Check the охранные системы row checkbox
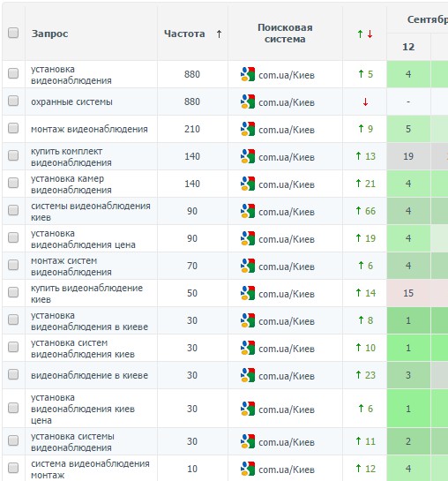Screen dimensions: 448x481 [13, 101]
